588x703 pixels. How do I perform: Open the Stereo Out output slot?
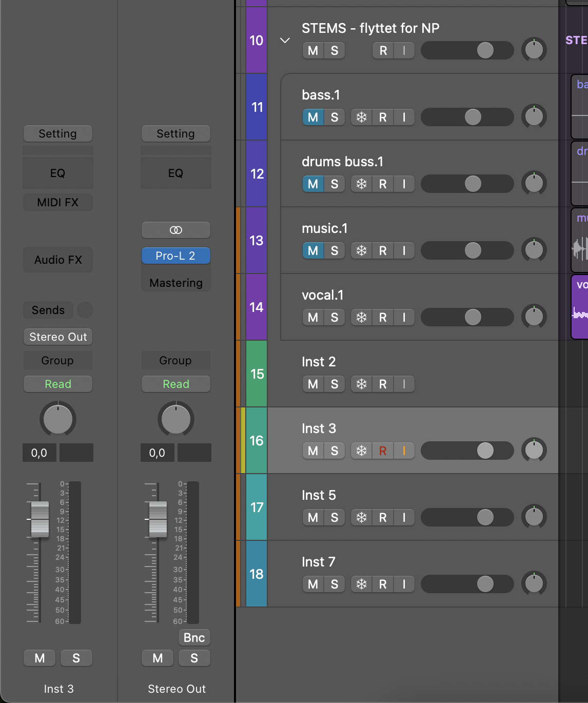click(58, 337)
